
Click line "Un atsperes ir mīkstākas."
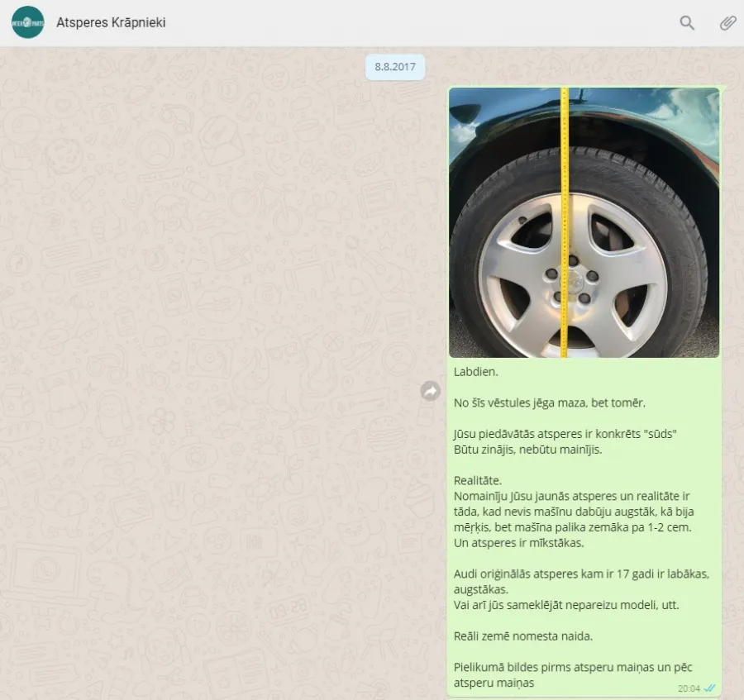(518, 542)
